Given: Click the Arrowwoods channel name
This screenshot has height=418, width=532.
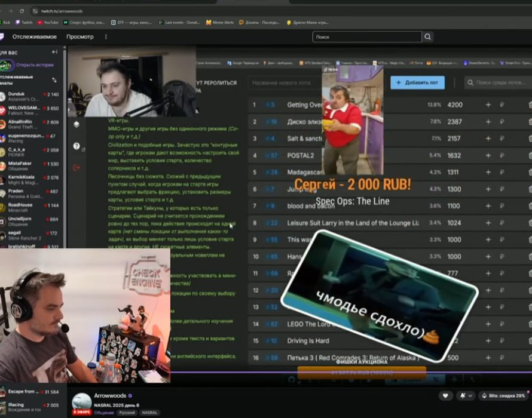Looking at the screenshot, I should tap(110, 396).
